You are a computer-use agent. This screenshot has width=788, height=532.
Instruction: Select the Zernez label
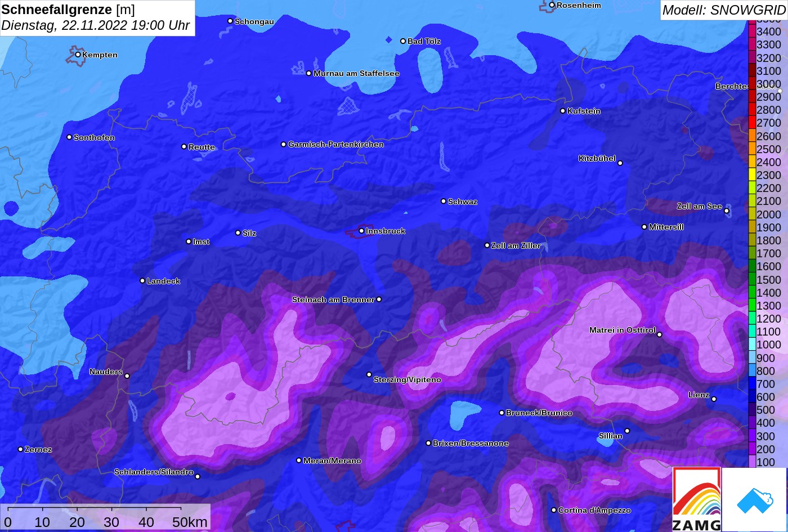click(38, 449)
